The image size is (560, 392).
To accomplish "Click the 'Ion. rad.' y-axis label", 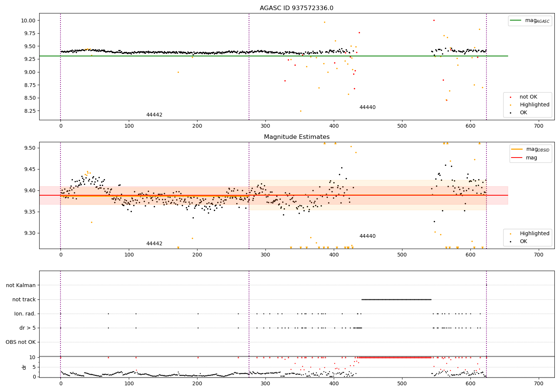I will (25, 314).
